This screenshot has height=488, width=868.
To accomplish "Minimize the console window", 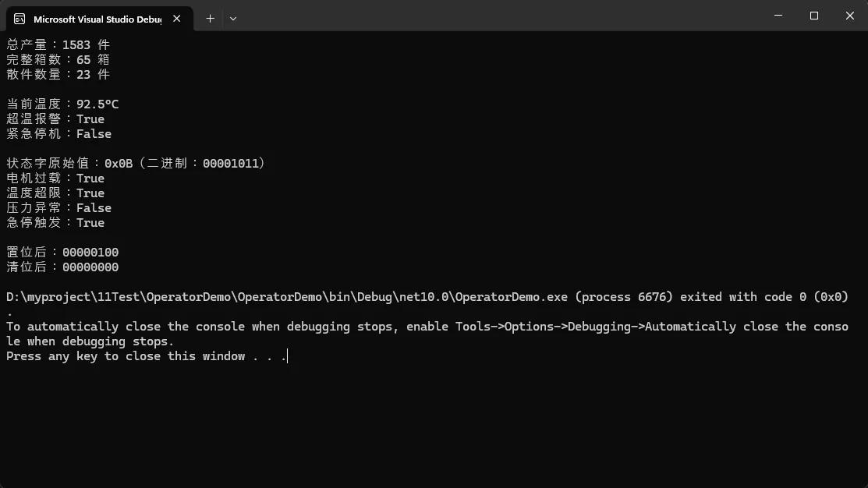I will 778,16.
